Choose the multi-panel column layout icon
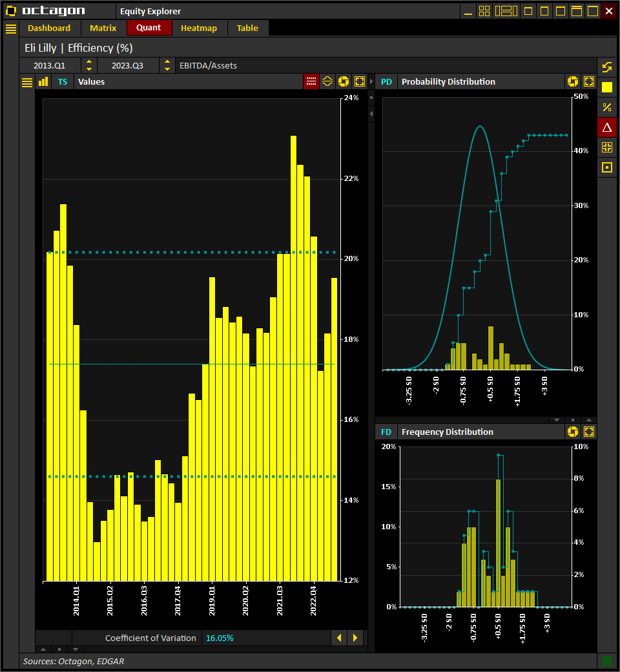620x672 pixels. pyautogui.click(x=506, y=11)
